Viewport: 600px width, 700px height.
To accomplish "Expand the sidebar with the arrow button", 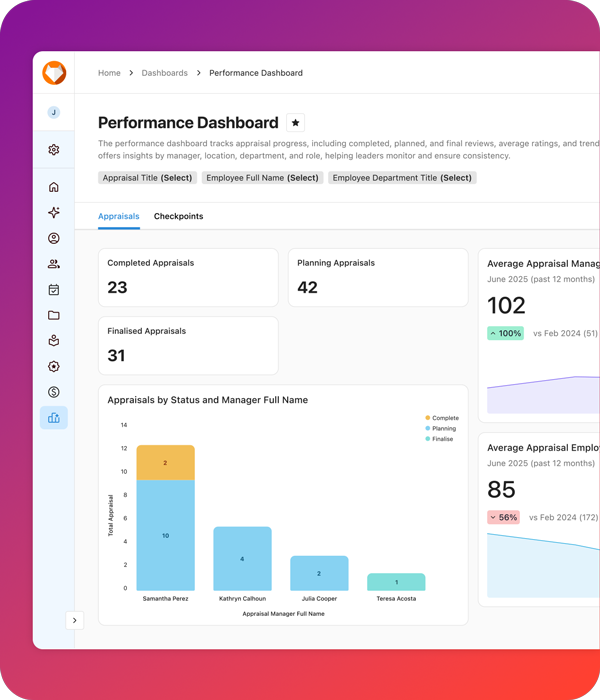I will (74, 621).
